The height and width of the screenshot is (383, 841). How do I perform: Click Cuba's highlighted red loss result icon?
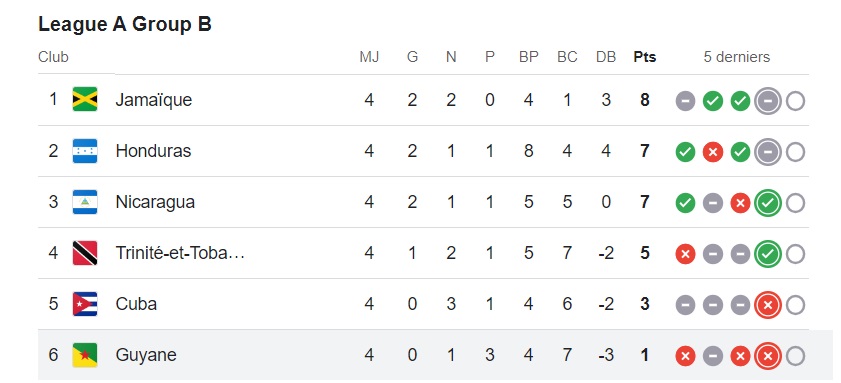768,305
